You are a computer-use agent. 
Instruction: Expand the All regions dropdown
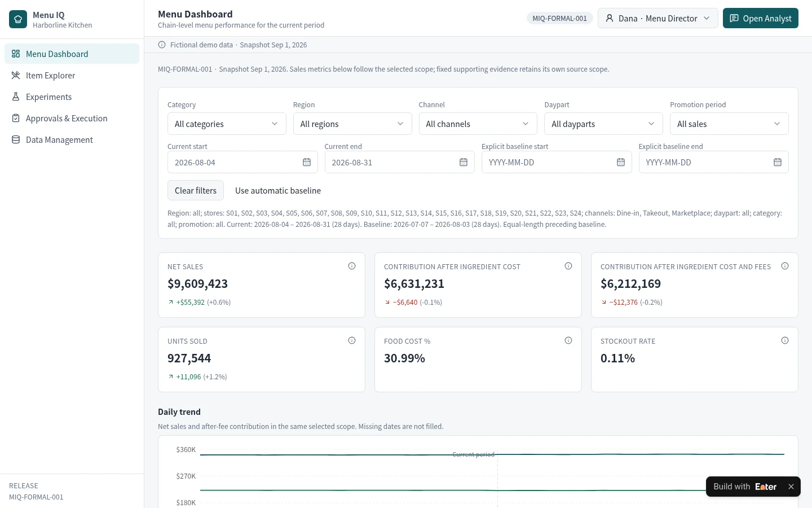point(352,124)
